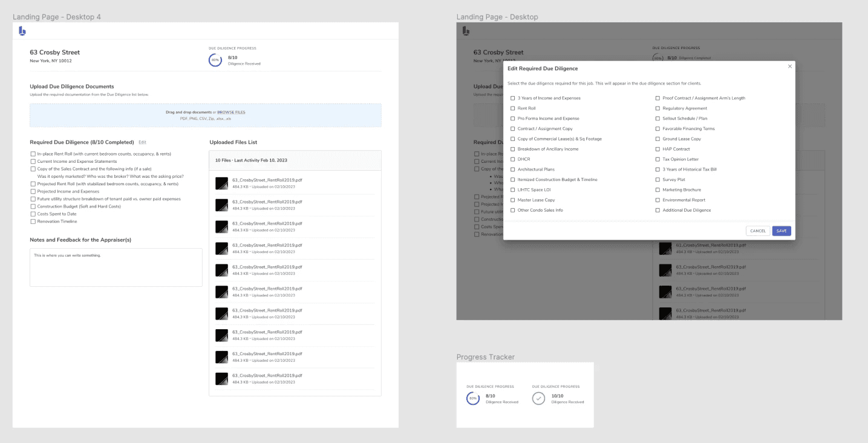Select the Landing Page - Desktop 4 frame title
Image resolution: width=868 pixels, height=443 pixels.
[x=57, y=17]
